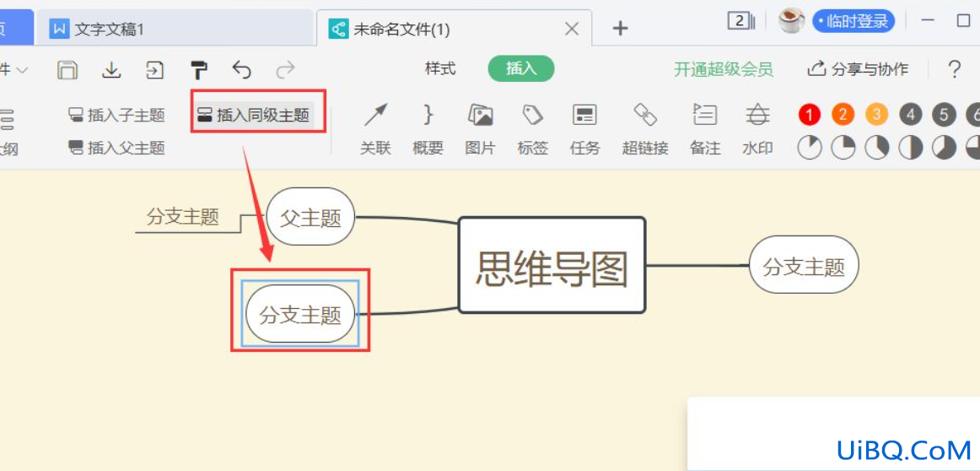Viewport: 980px width, 471px height.
Task: Apply priority marker 2 orange circle
Action: tap(843, 115)
